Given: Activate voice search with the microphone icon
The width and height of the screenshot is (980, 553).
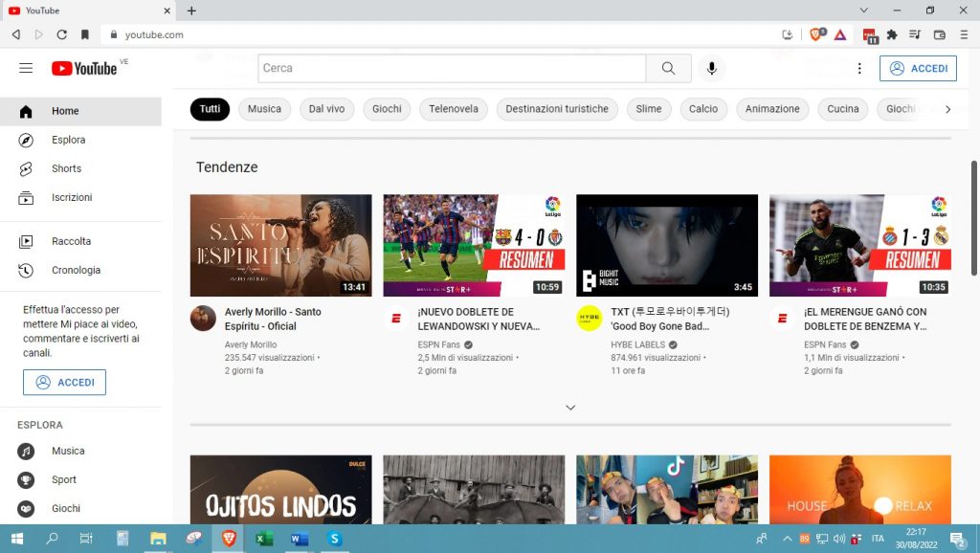Looking at the screenshot, I should (x=711, y=68).
